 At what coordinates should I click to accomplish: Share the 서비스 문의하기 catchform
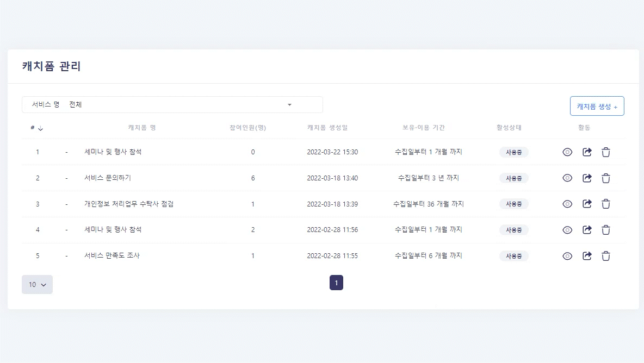[x=587, y=178]
